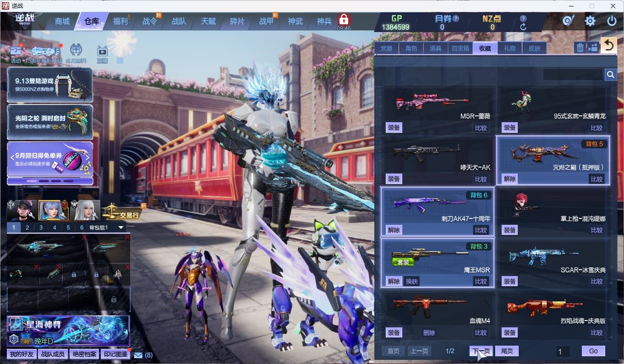This screenshot has height=364, width=624.
Task: Equip the SCAR-冰雪庆典 weapon
Action: [509, 281]
